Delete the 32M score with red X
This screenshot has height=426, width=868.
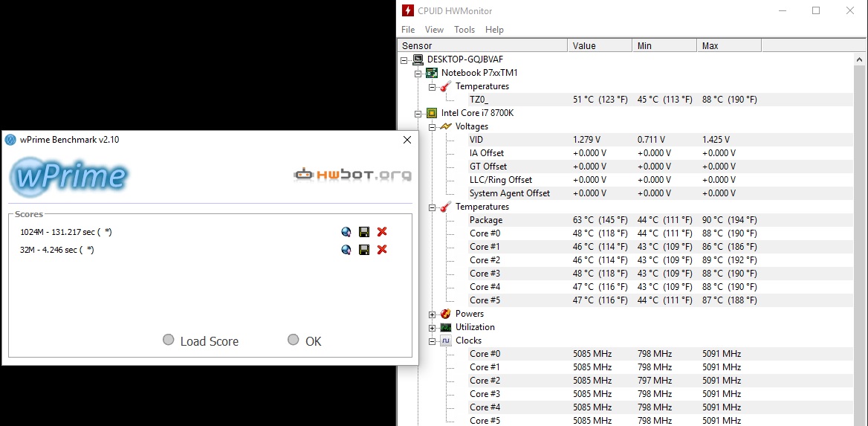click(x=382, y=250)
